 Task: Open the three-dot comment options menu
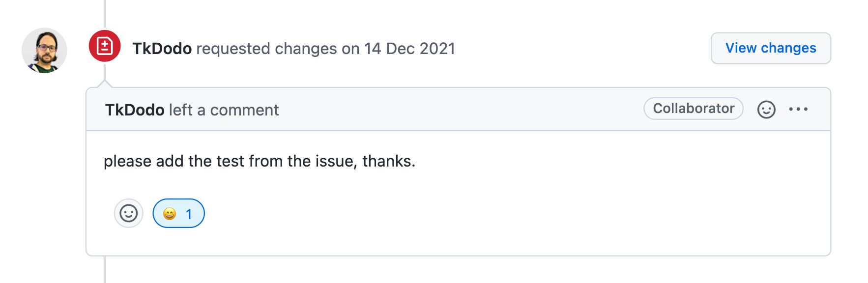point(798,110)
